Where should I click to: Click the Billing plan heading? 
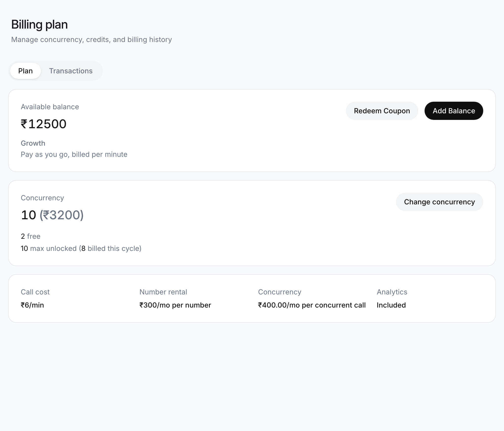(x=39, y=25)
